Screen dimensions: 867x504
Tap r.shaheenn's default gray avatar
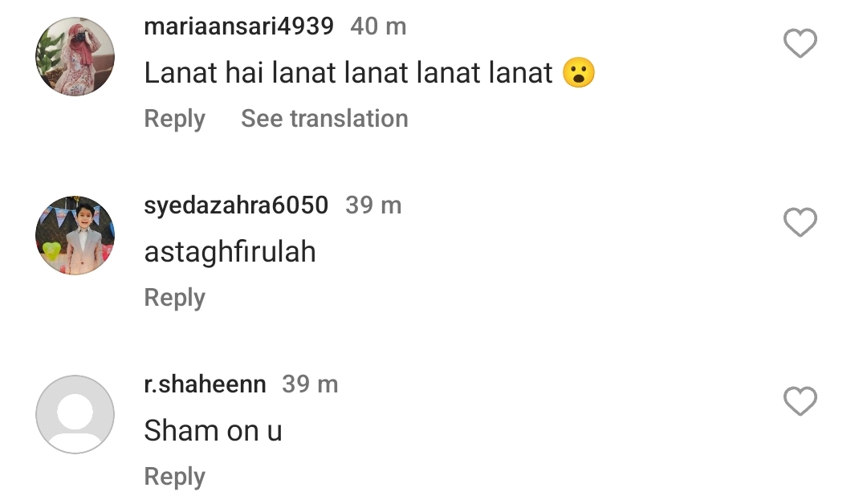75,415
